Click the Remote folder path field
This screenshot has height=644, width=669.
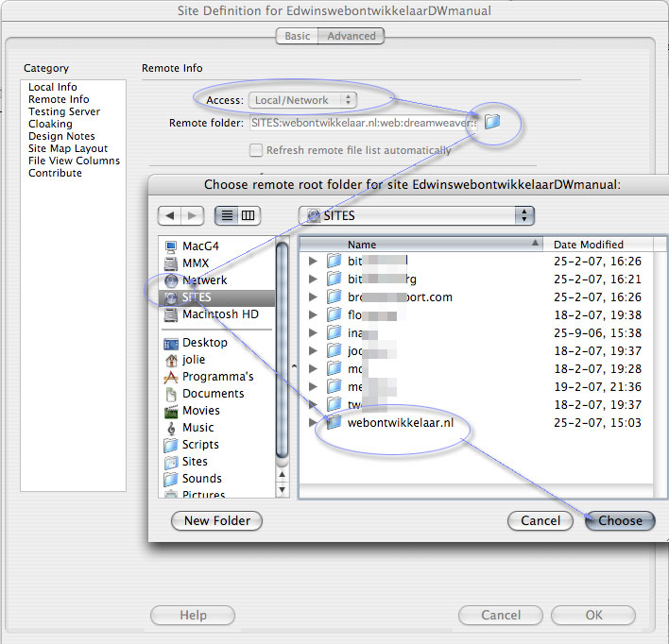coord(364,123)
